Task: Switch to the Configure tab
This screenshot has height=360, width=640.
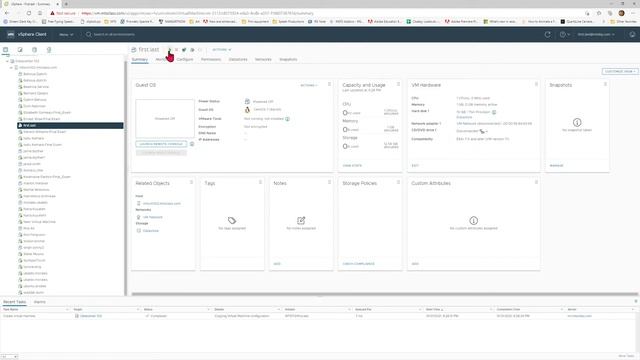Action: (185, 60)
